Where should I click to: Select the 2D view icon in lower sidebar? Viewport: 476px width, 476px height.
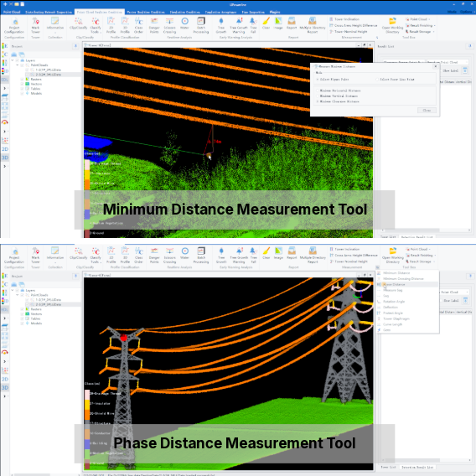5,379
